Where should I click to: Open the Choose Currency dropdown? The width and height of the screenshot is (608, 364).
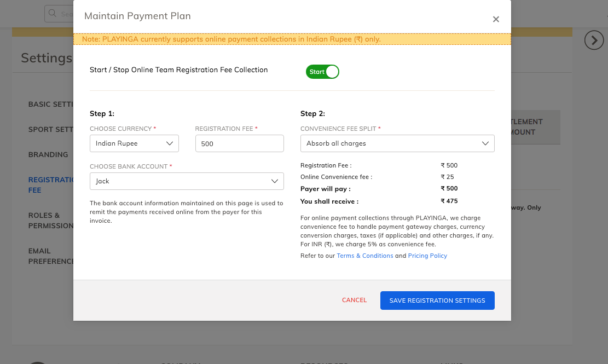pos(134,143)
